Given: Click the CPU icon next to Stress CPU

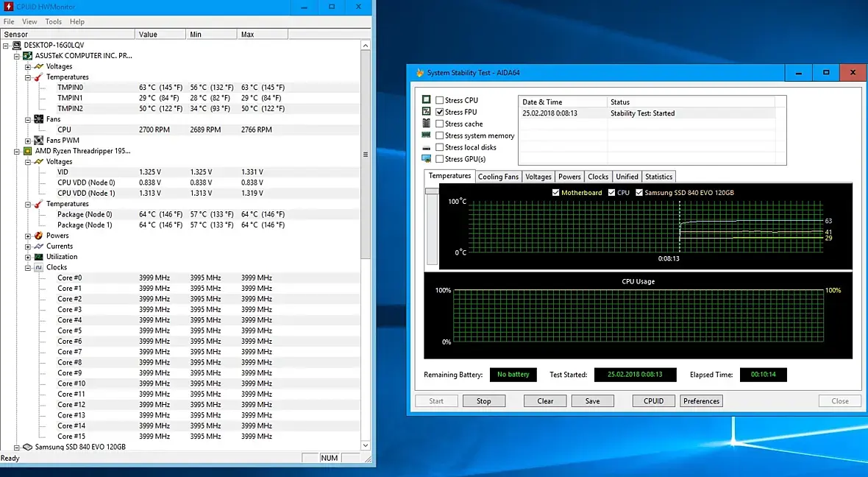Looking at the screenshot, I should pyautogui.click(x=426, y=99).
